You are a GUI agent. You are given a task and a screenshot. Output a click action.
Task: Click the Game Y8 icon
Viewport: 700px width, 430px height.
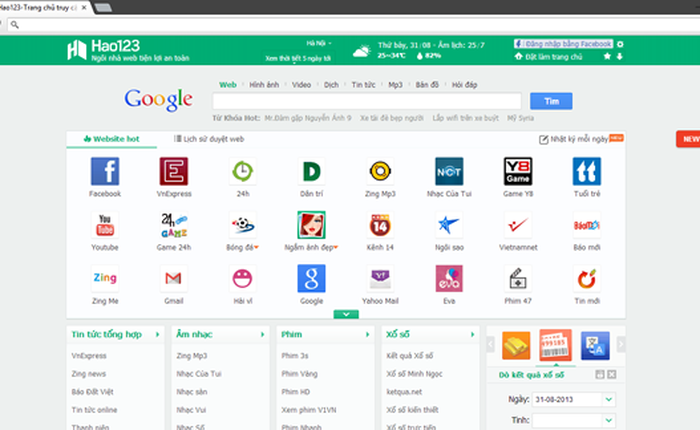tap(517, 171)
